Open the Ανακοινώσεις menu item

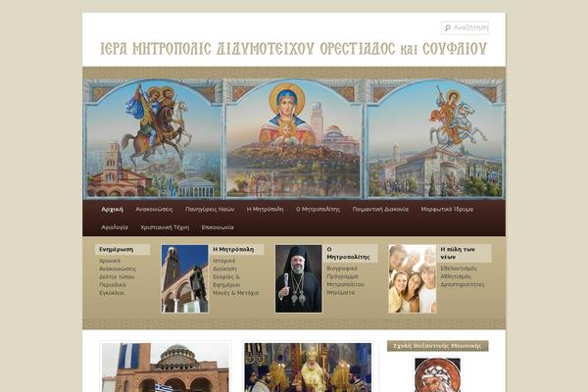(x=154, y=210)
